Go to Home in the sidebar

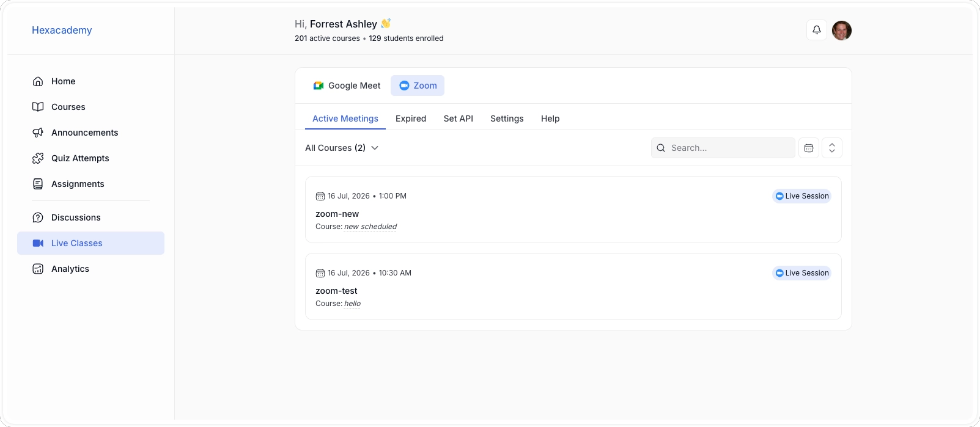pos(90,81)
